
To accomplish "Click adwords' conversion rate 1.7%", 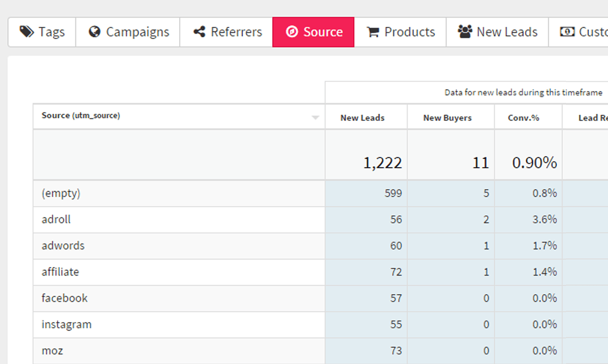I will point(545,246).
